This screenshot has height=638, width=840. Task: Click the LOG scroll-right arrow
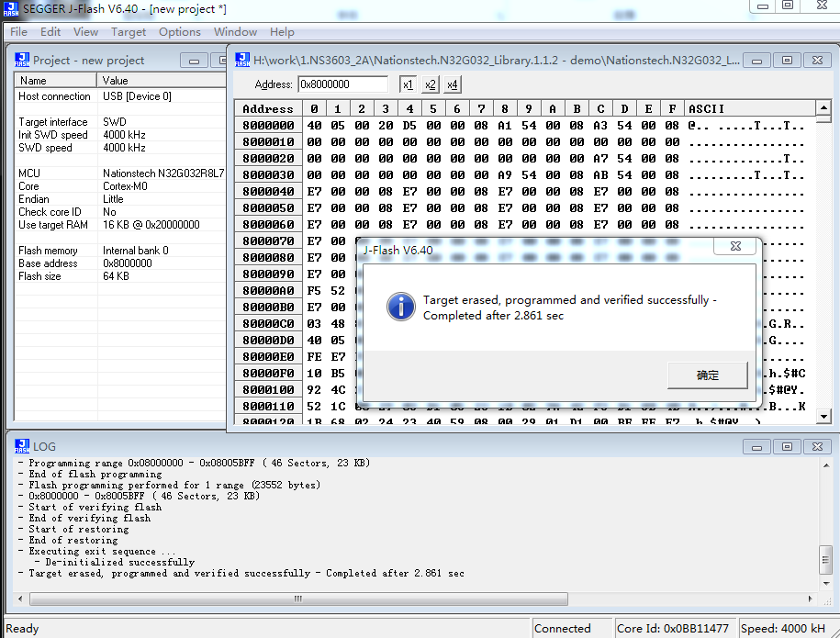[x=810, y=599]
